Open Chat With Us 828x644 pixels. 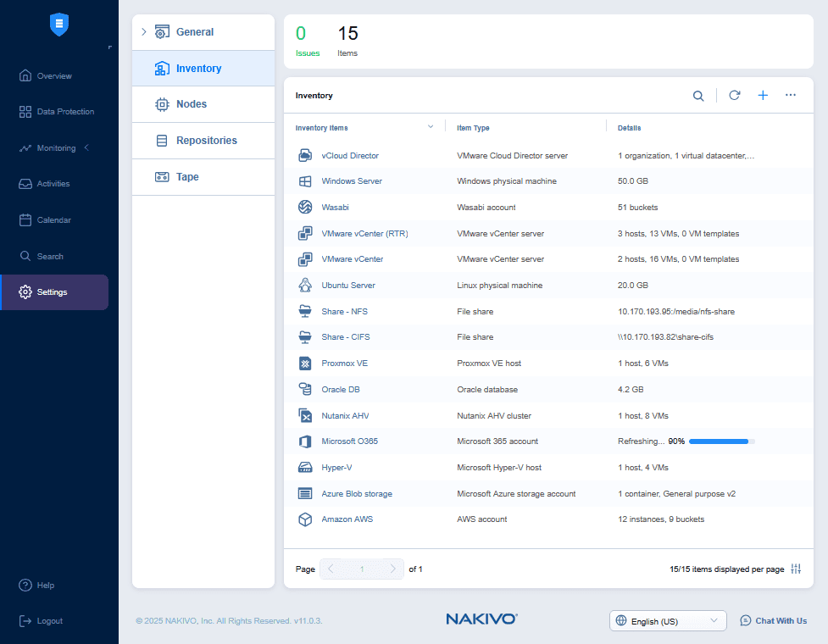[x=774, y=621]
